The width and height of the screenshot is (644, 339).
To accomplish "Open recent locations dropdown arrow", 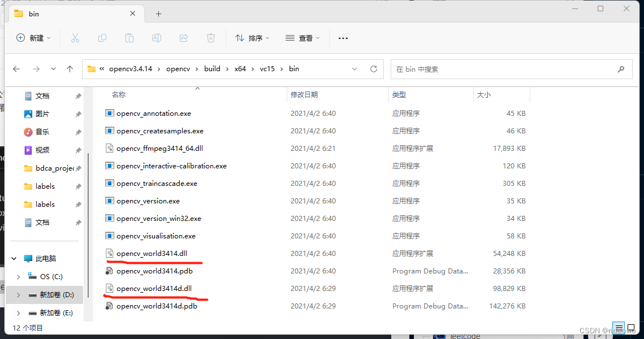I will [53, 69].
